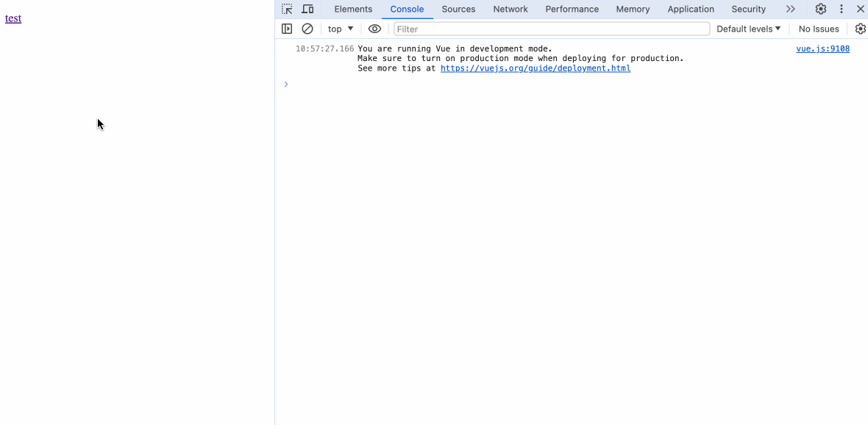Show the console sidebar
This screenshot has height=425, width=868.
click(x=287, y=29)
